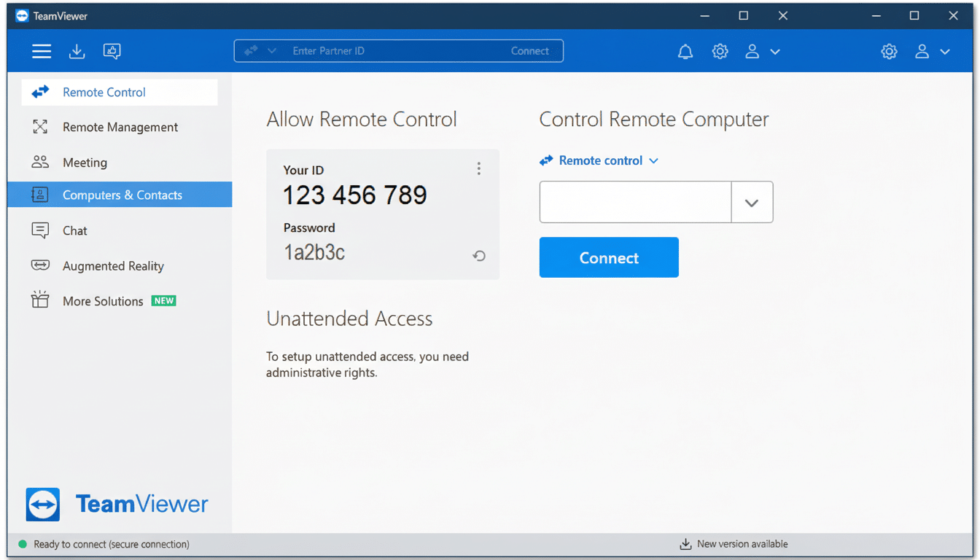Open the Your ID three-dot menu
980x560 pixels.
pos(479,168)
